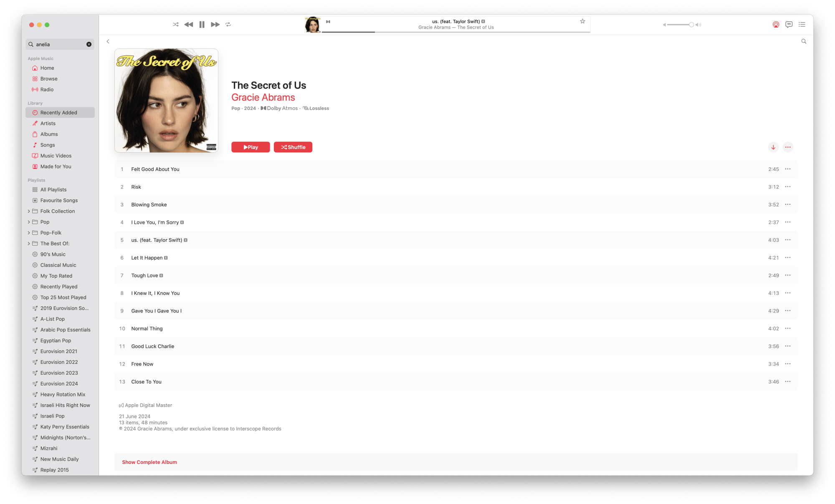Viewport: 835px width, 504px height.
Task: Expand the Pop folder
Action: pos(29,222)
